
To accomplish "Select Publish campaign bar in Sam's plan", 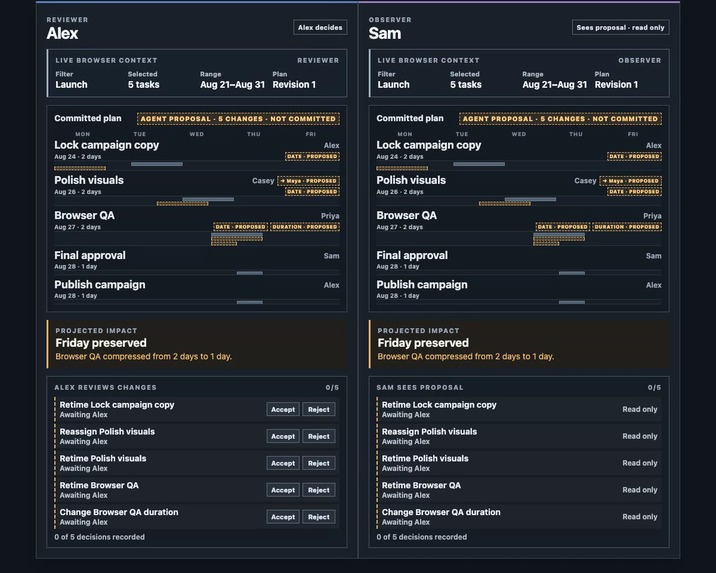I will [572, 302].
